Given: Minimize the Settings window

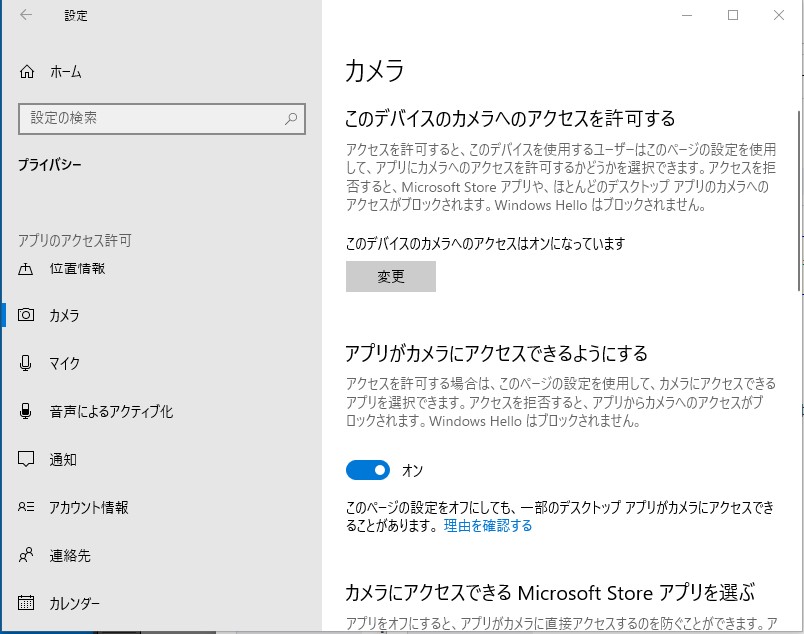Looking at the screenshot, I should click(x=687, y=15).
